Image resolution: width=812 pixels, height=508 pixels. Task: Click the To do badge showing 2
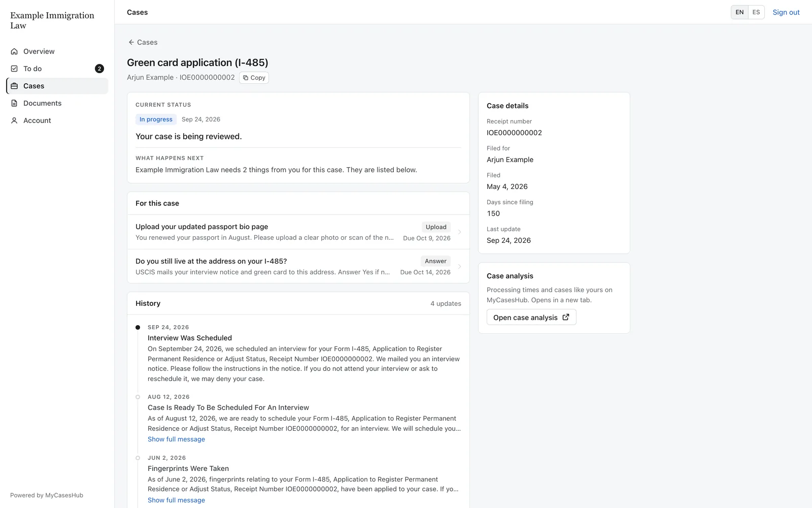coord(99,69)
